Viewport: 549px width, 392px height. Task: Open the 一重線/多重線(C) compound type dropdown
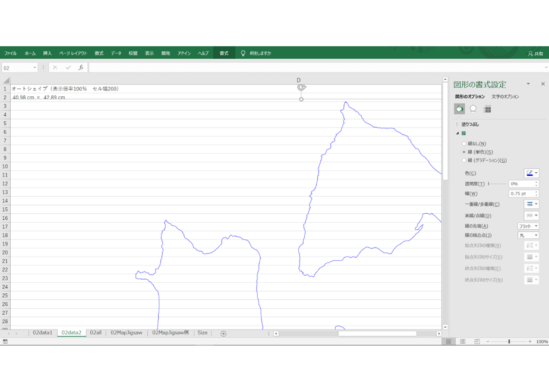coord(532,204)
